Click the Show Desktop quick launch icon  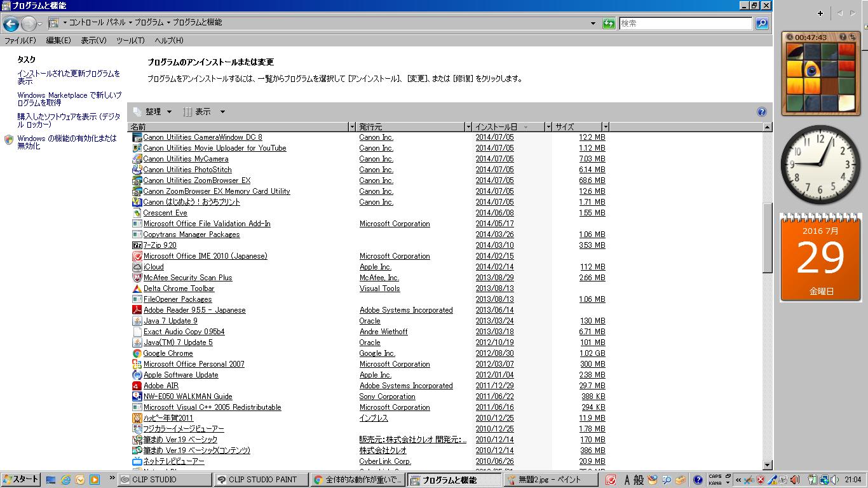[51, 480]
